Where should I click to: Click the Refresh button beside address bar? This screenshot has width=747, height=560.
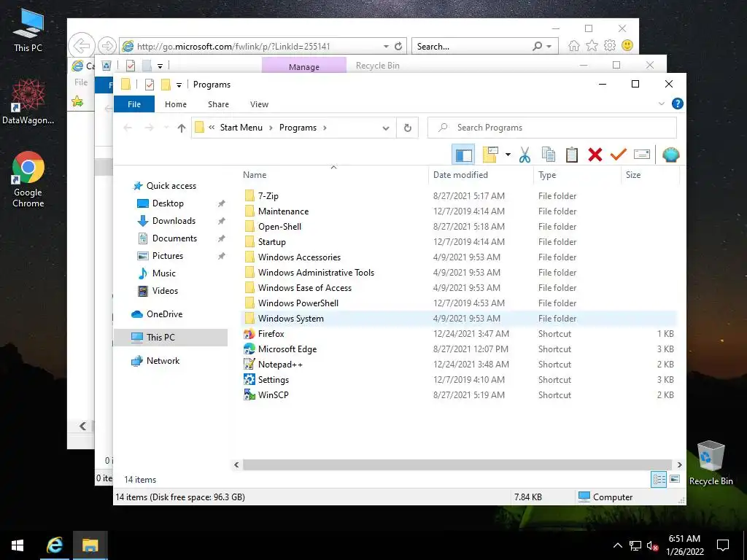[407, 128]
